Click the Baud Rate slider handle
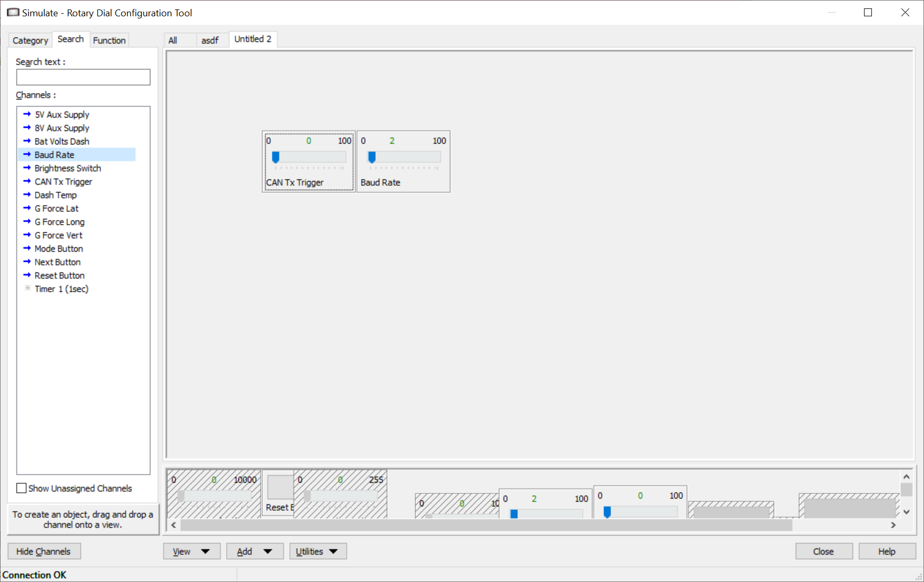Screen dimensions: 924x582 pos(372,157)
